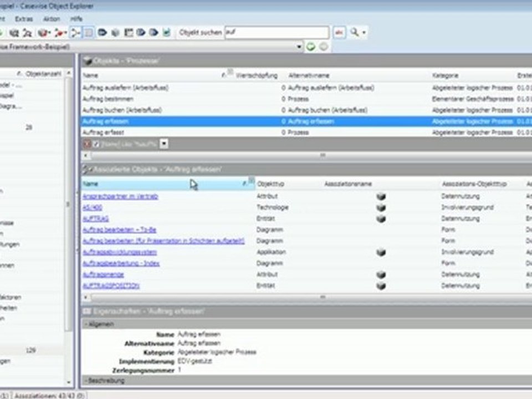This screenshot has width=532, height=399.
Task: Open the Auftragsabwicklungssystem link
Action: 120,253
